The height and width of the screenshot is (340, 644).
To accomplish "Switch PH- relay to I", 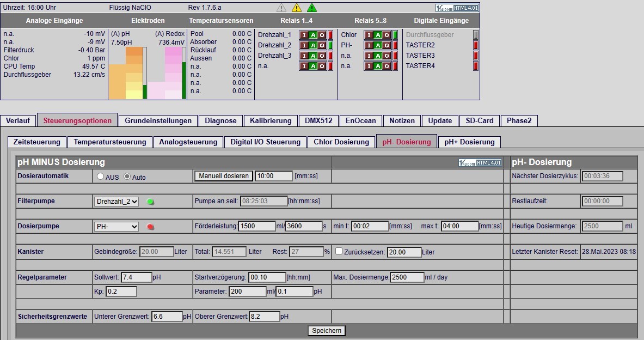I will coord(369,45).
